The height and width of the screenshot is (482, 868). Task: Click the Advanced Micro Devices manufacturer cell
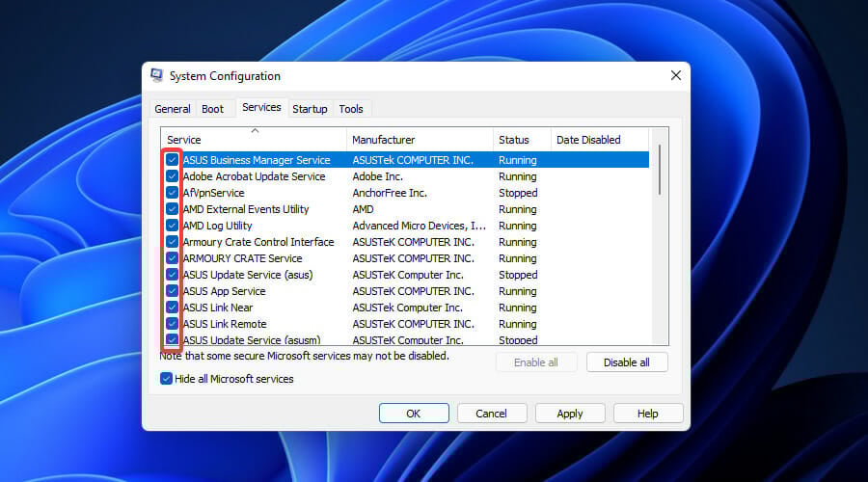coord(420,226)
